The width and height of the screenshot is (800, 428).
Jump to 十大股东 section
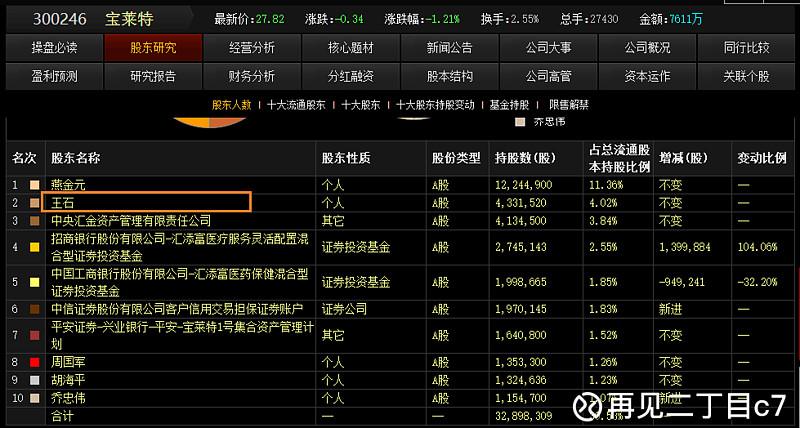361,105
